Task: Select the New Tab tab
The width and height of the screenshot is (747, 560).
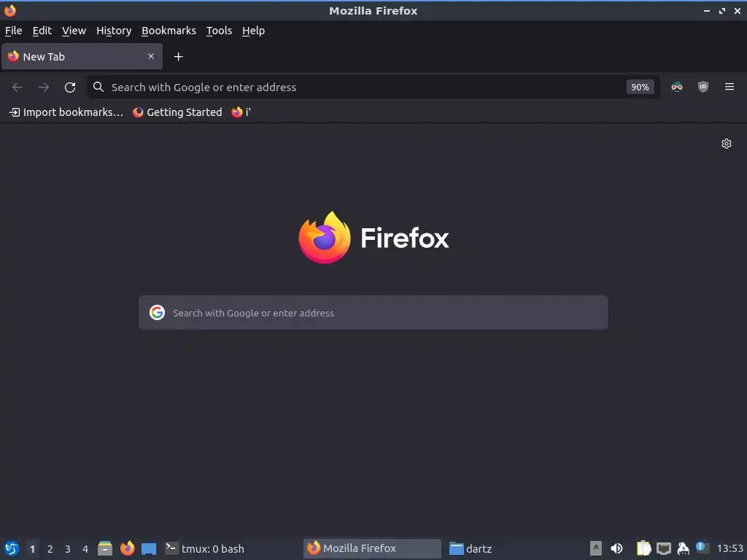Action: point(82,56)
